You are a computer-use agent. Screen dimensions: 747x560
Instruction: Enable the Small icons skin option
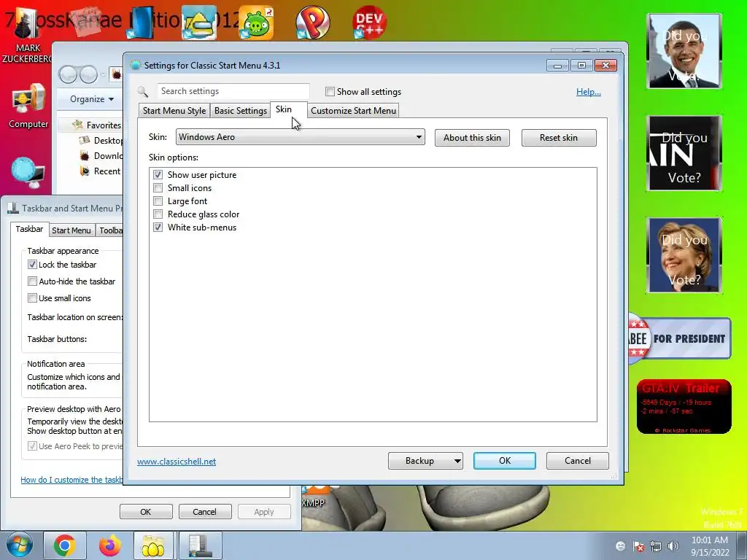158,188
